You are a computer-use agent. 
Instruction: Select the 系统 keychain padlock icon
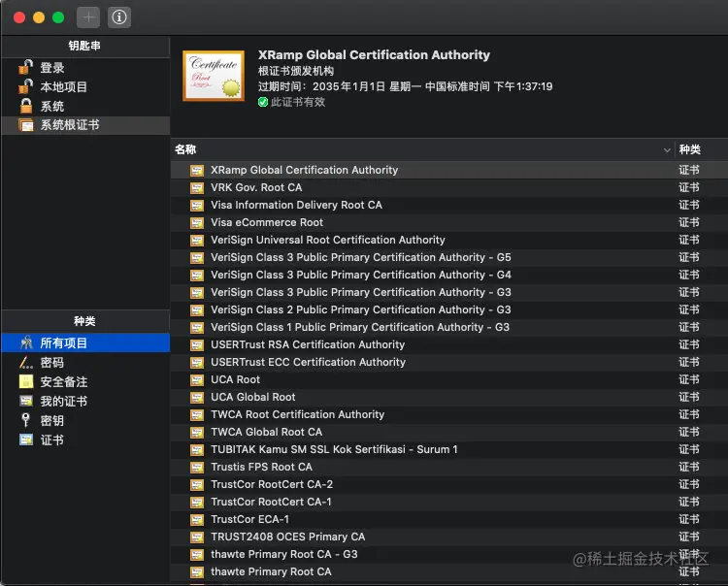pos(26,106)
